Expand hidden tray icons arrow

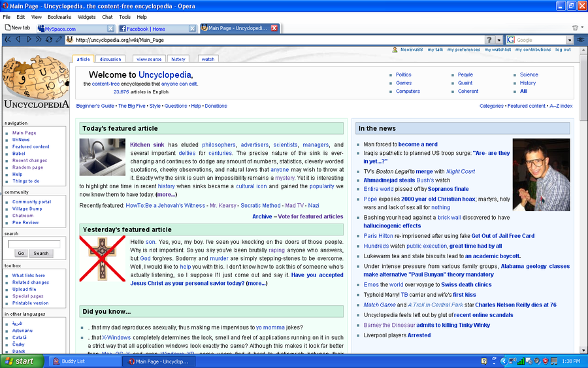click(x=504, y=361)
